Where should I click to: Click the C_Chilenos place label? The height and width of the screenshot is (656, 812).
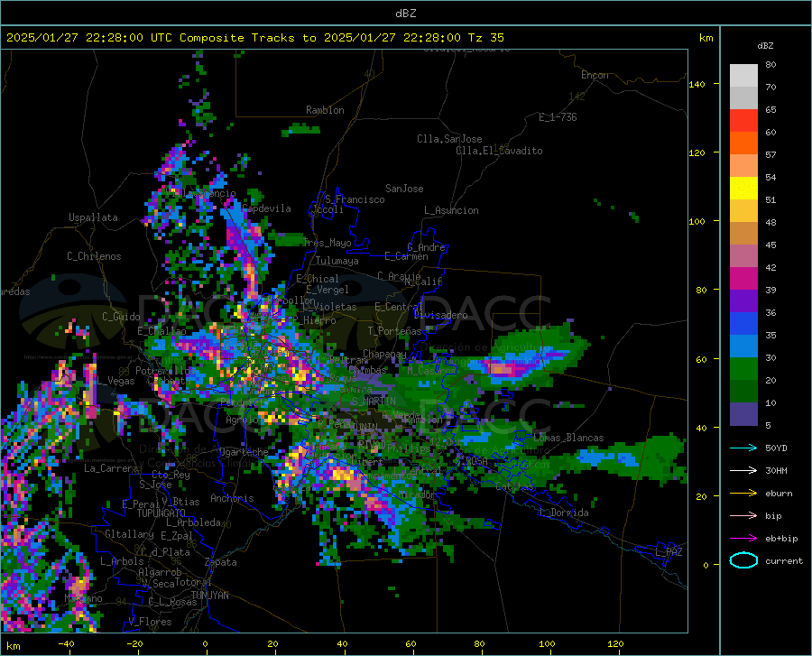pyautogui.click(x=94, y=255)
